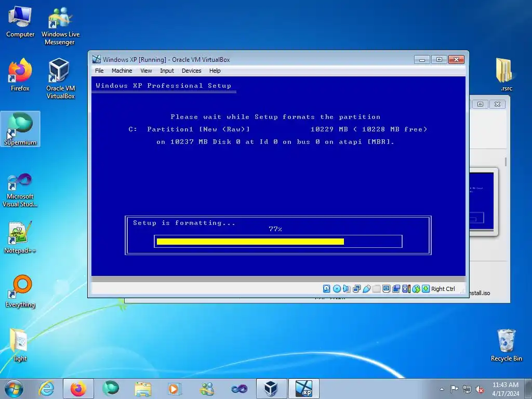Click the formatting progress bar

click(278, 241)
